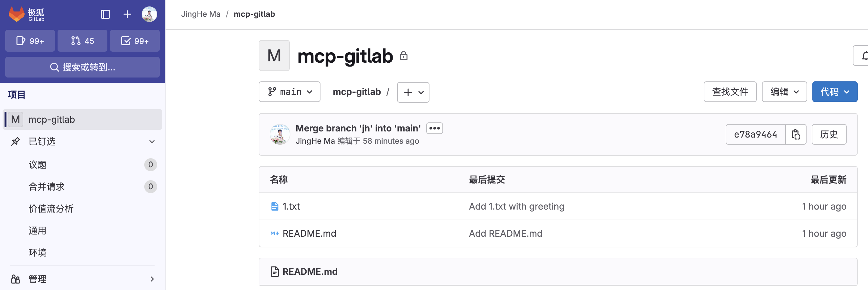Open commit options via the ellipsis icon

tap(434, 128)
